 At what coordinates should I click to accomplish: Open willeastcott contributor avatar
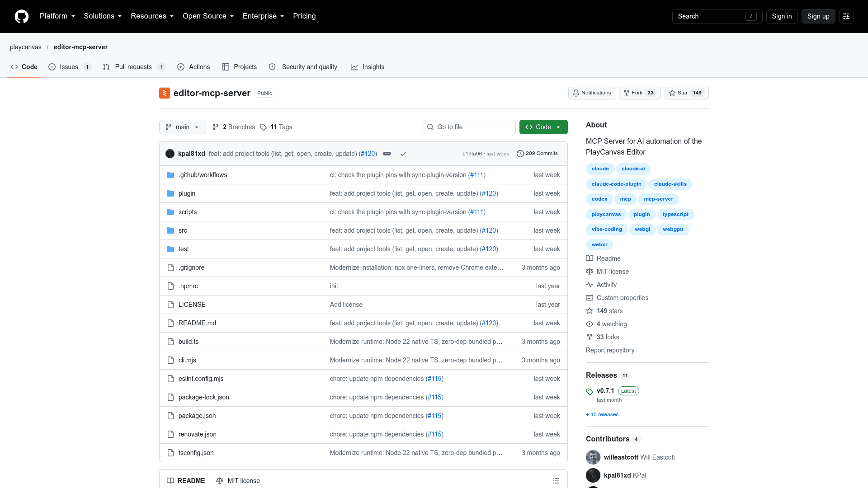[x=593, y=457]
